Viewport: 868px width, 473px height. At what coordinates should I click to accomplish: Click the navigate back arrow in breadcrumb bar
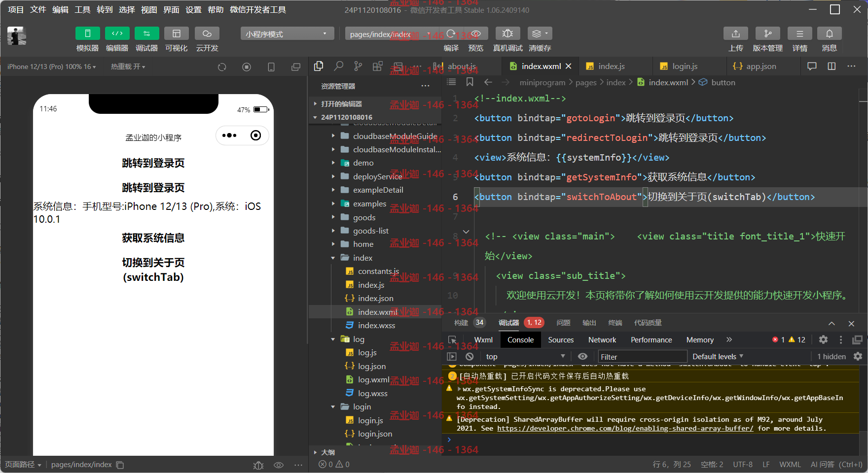(488, 82)
